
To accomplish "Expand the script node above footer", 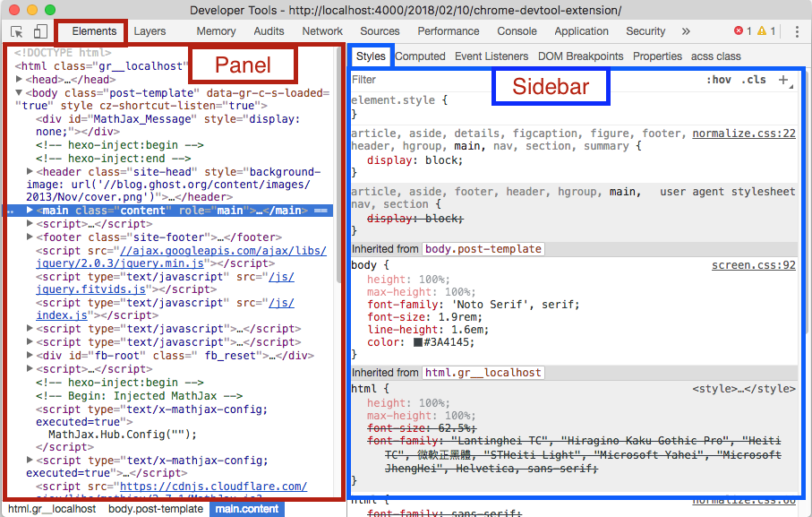I will pyautogui.click(x=30, y=224).
